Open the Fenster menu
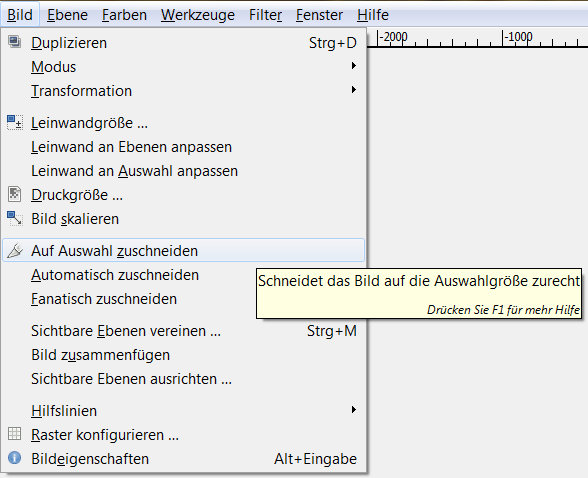 click(320, 15)
